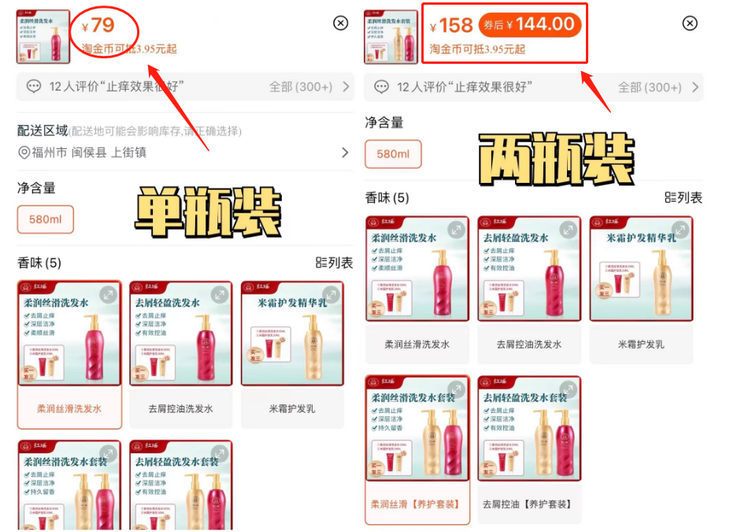Image resolution: width=730 pixels, height=532 pixels.
Task: Open the left review comment bubble icon
Action: 34,87
